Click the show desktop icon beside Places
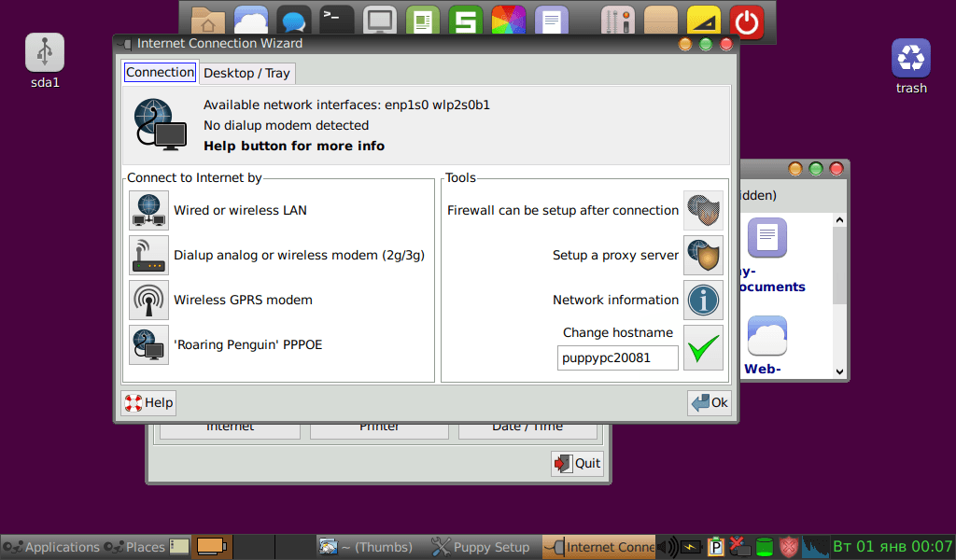956x560 pixels. click(x=179, y=547)
